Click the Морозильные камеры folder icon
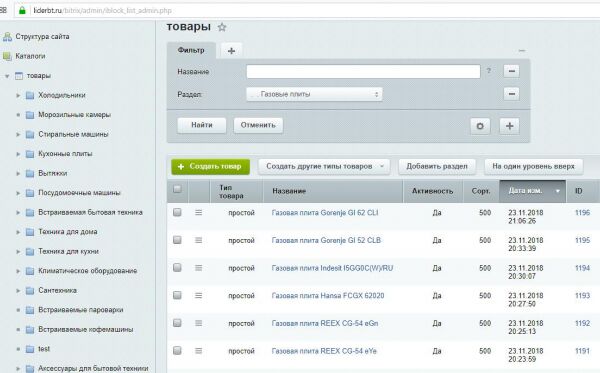Screen dimensions: 600x373 pos(30,115)
